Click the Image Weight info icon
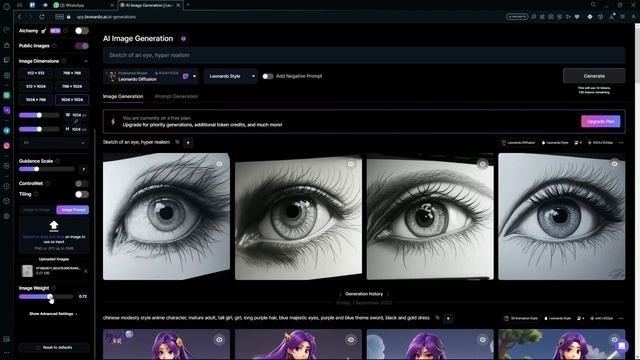This screenshot has width=640, height=360. (x=54, y=288)
